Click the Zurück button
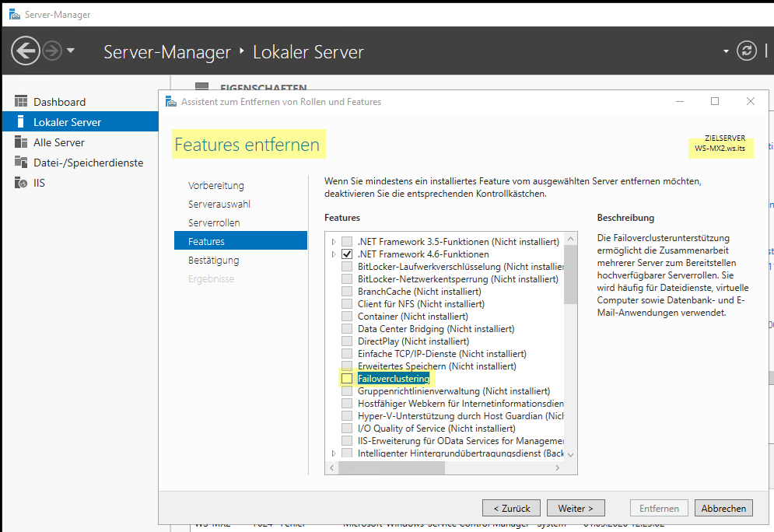774x532 pixels. pos(511,508)
